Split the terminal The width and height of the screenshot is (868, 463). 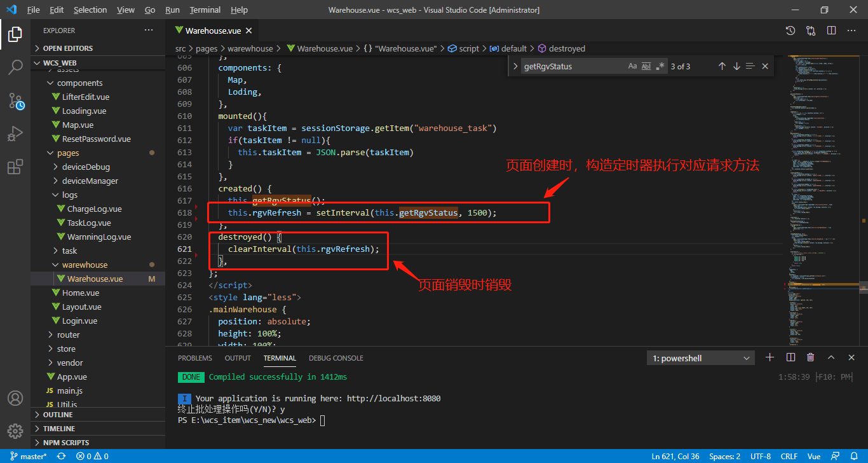coord(790,357)
